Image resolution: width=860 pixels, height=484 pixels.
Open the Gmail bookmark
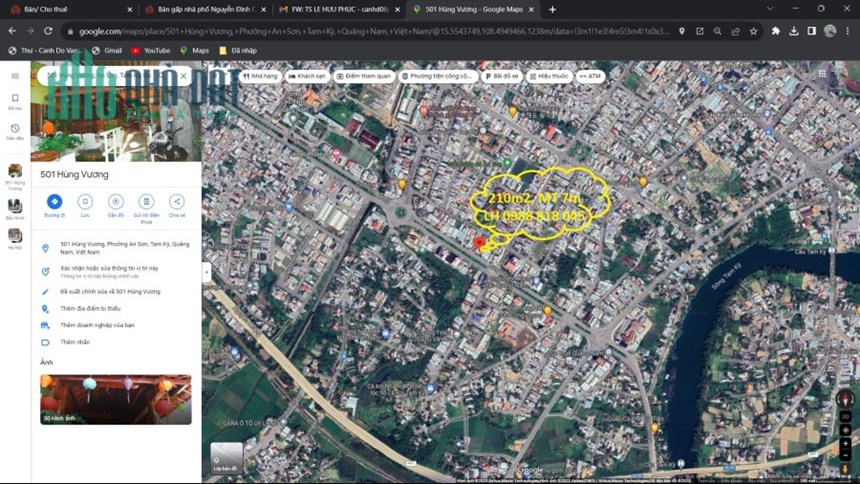(108, 50)
